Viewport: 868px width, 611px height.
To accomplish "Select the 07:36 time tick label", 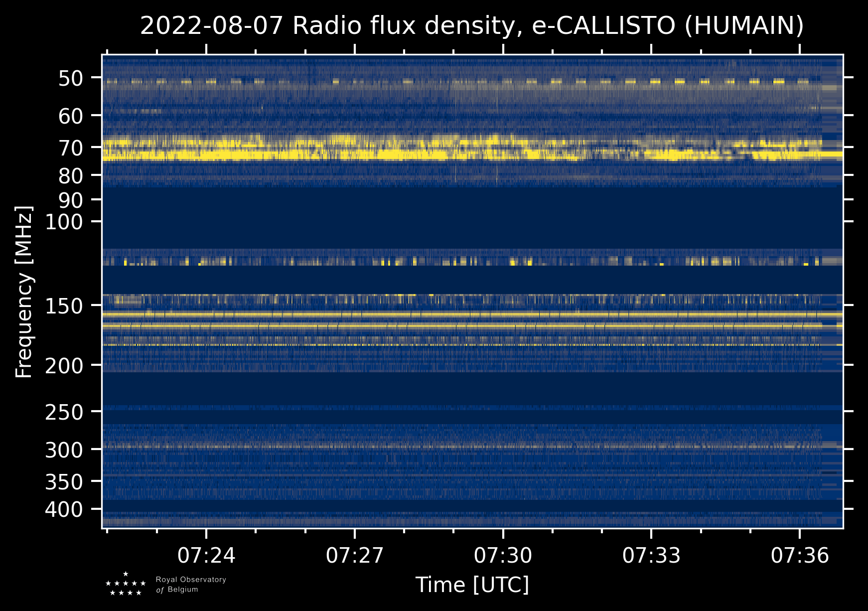I will pyautogui.click(x=800, y=555).
